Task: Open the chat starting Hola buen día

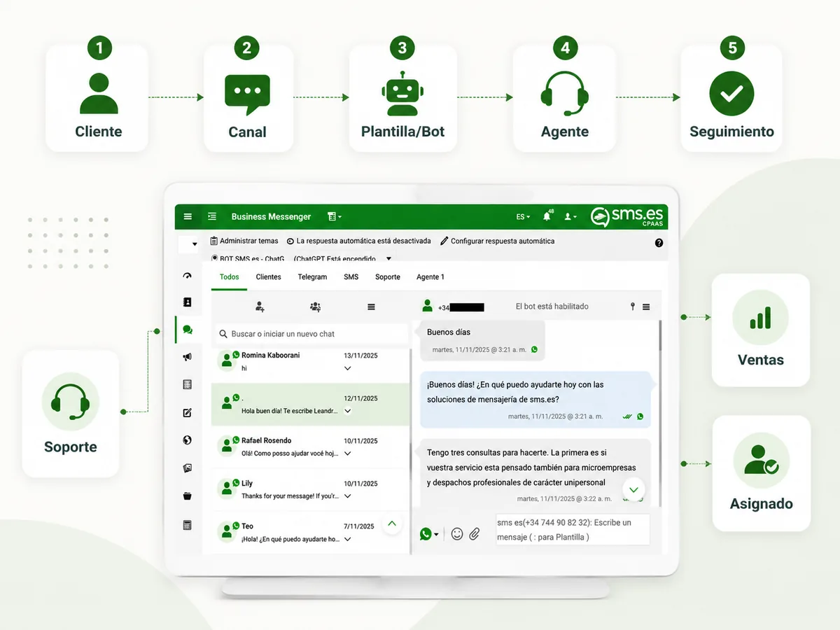Action: click(311, 405)
